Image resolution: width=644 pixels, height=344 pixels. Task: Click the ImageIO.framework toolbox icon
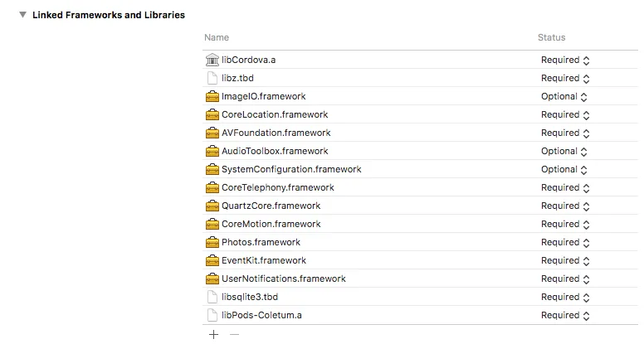[x=212, y=96]
